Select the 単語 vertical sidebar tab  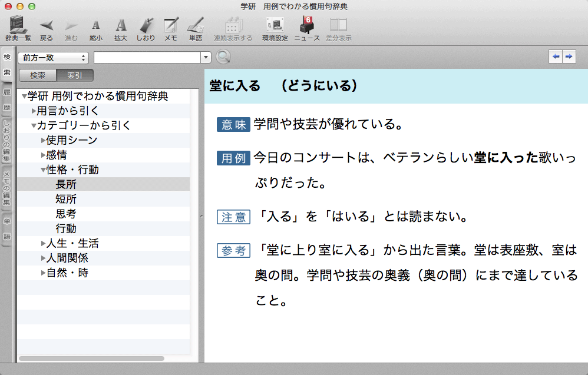pyautogui.click(x=7, y=228)
